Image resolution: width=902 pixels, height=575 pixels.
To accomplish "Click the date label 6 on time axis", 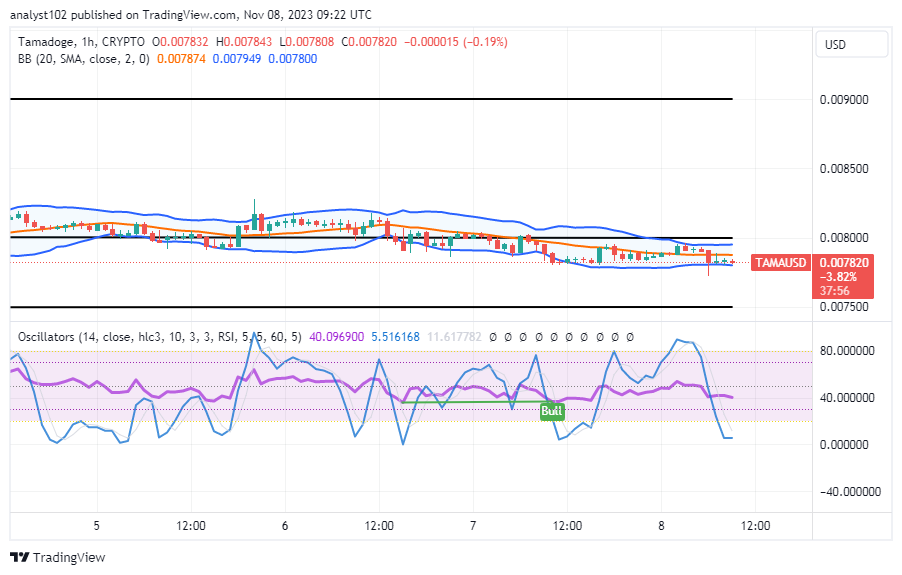I will point(285,526).
